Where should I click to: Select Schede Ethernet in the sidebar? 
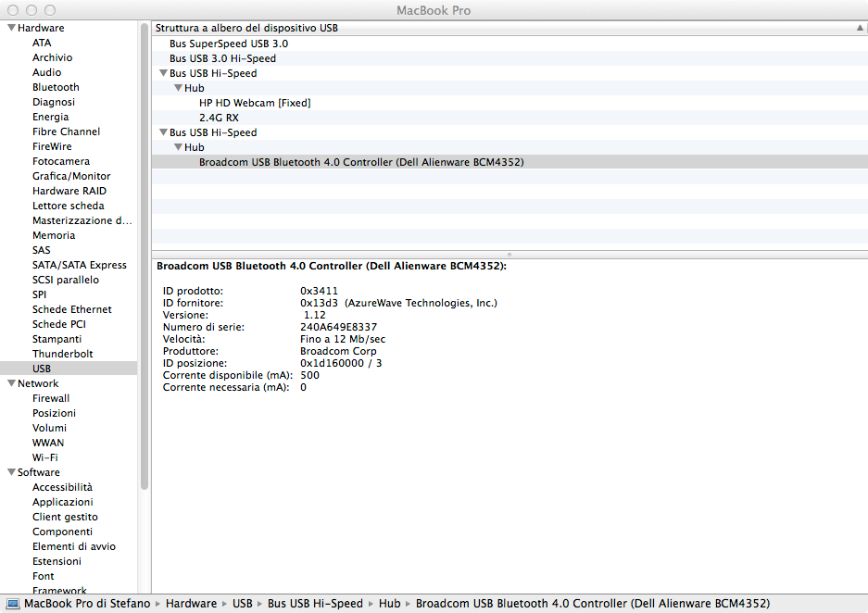(x=71, y=309)
